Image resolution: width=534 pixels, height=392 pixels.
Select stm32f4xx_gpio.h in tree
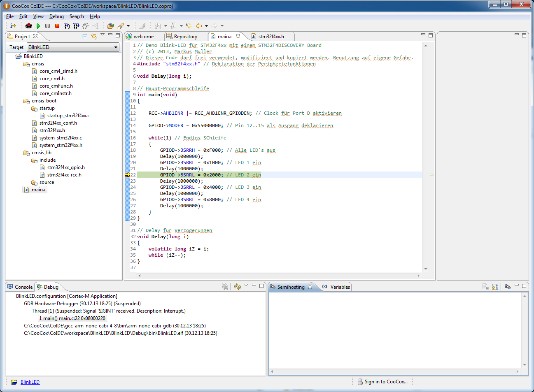click(66, 167)
